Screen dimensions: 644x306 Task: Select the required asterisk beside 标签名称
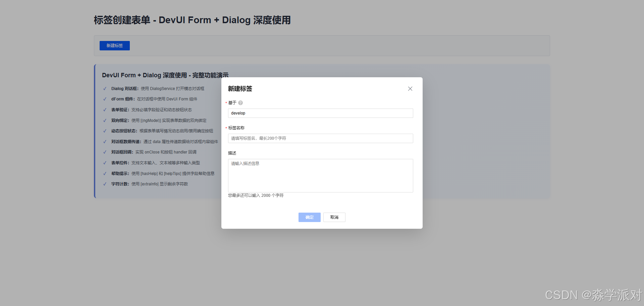click(x=227, y=128)
